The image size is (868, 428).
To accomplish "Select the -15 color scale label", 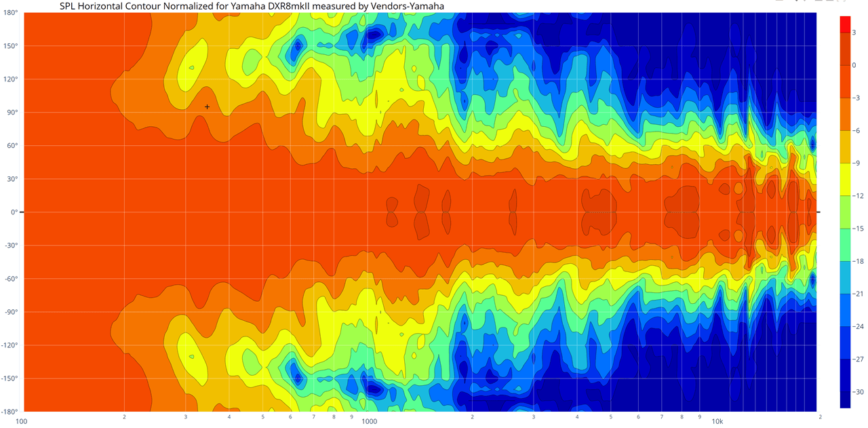I will [x=859, y=229].
